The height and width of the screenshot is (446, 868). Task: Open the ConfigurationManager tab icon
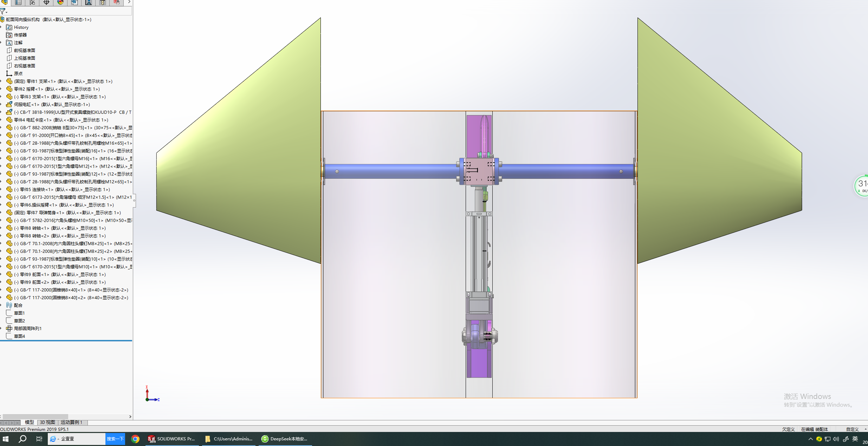(x=32, y=2)
